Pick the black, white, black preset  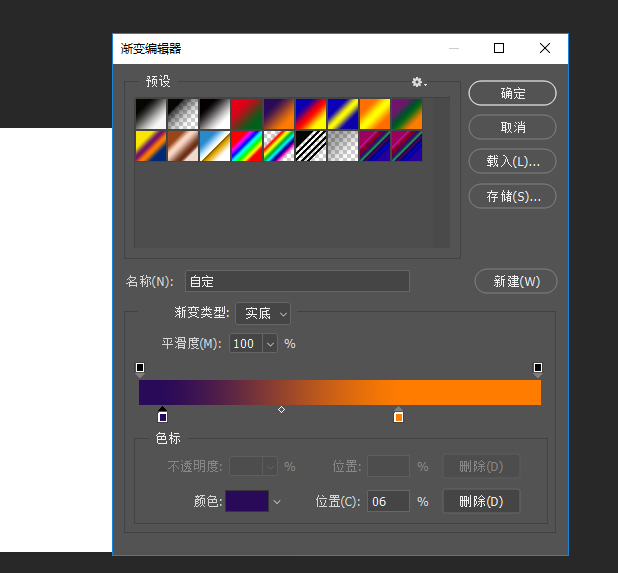(215, 114)
